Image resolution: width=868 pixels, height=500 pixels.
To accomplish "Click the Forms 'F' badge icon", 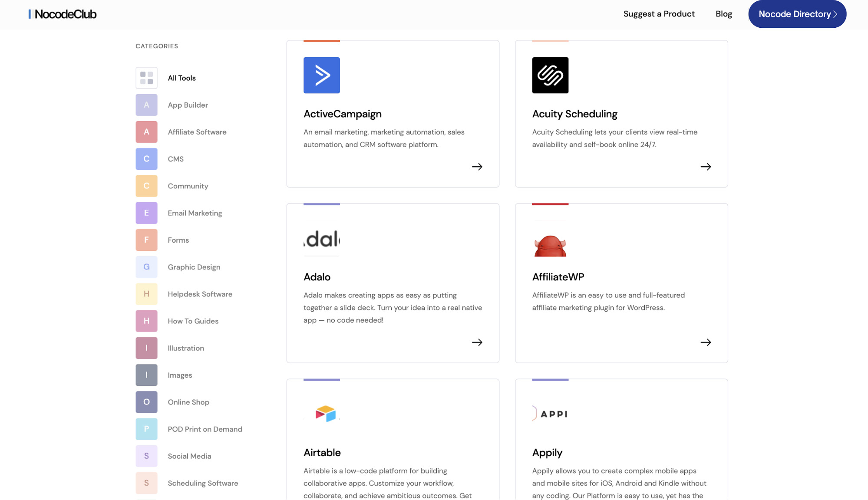I will pyautogui.click(x=146, y=240).
